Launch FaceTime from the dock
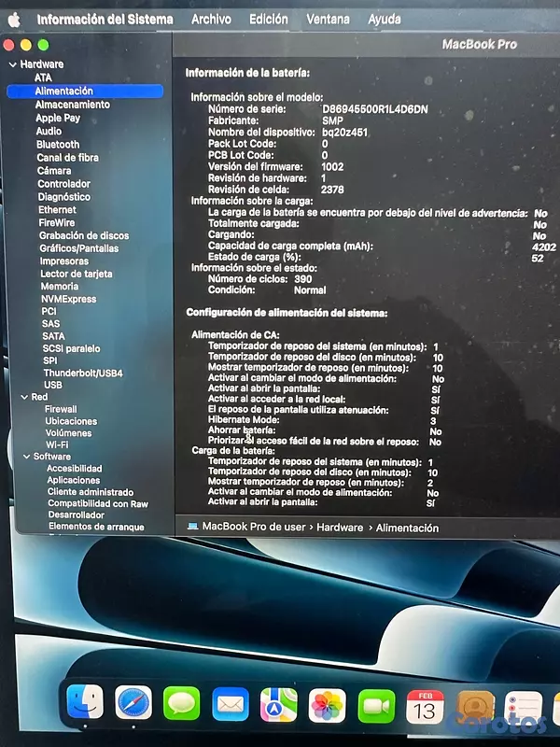560x747 pixels. 376,706
